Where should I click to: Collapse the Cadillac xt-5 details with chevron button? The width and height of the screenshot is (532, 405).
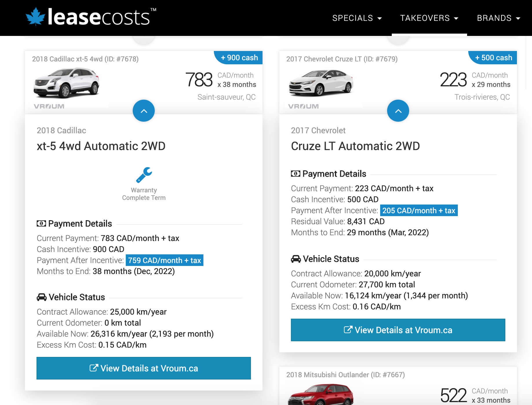coord(144,111)
